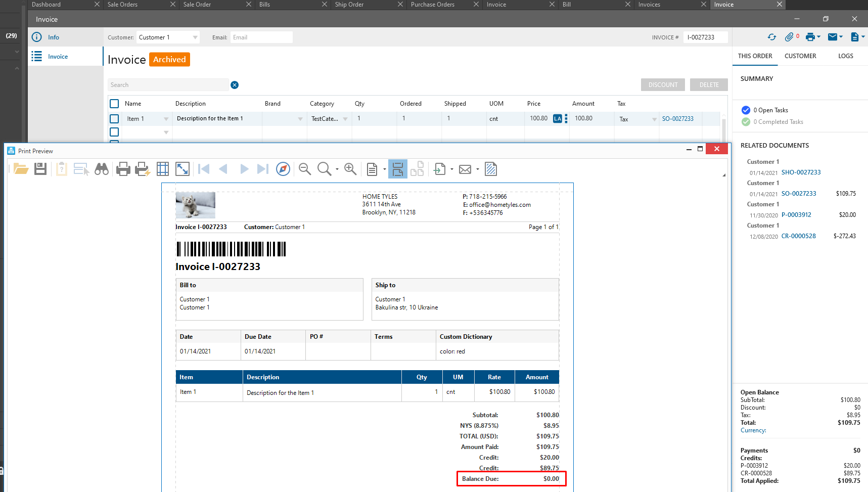
Task: Expand the Customer 1 dropdown
Action: (x=195, y=37)
